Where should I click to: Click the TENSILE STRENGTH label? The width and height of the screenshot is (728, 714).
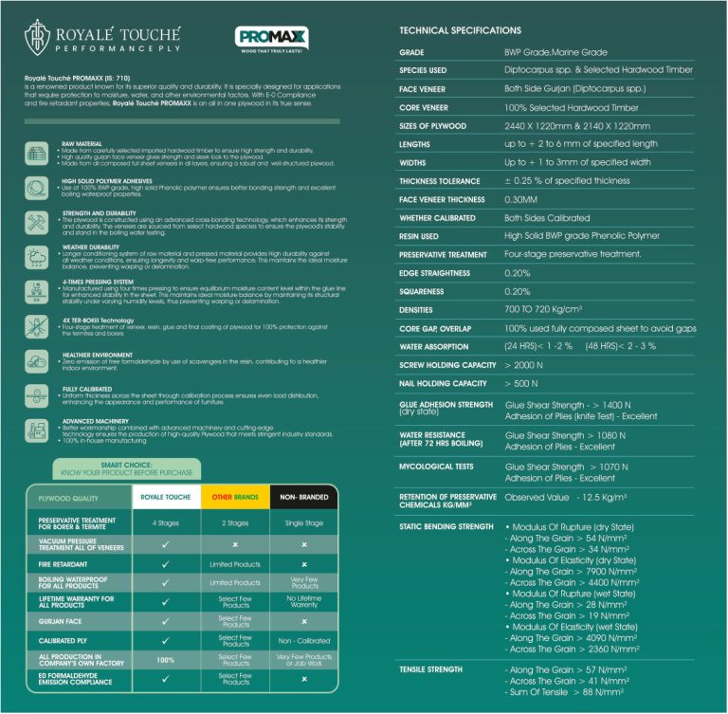[431, 669]
